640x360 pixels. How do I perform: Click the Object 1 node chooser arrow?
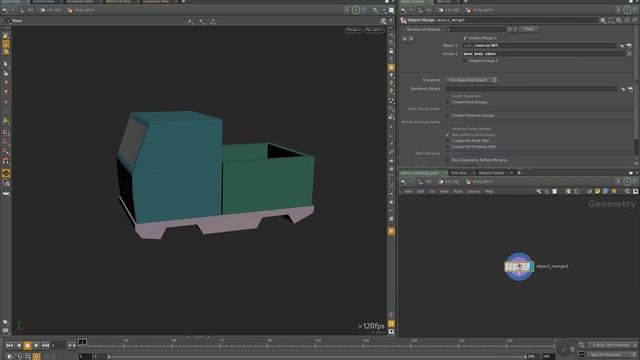point(622,46)
